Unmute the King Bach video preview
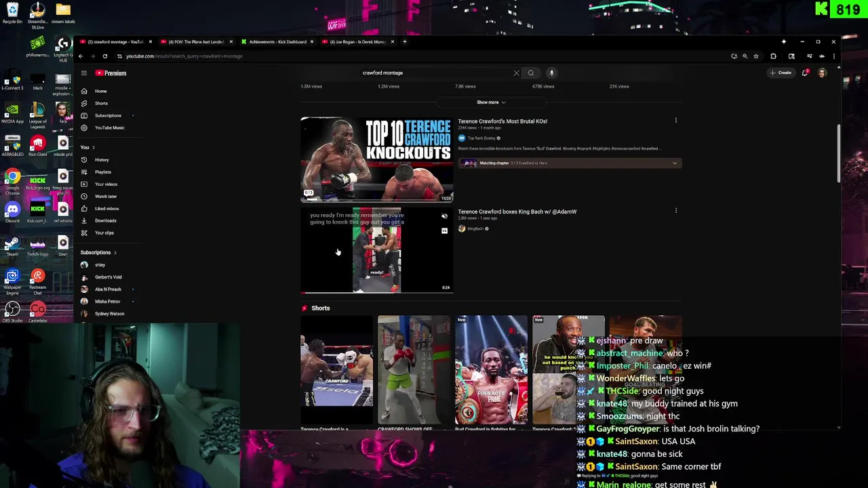868x488 pixels. [x=444, y=216]
